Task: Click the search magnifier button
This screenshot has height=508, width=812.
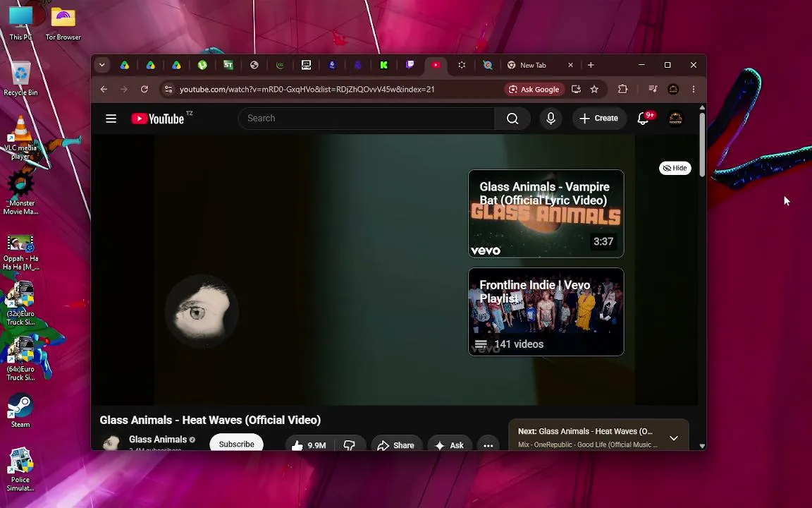Action: [512, 119]
